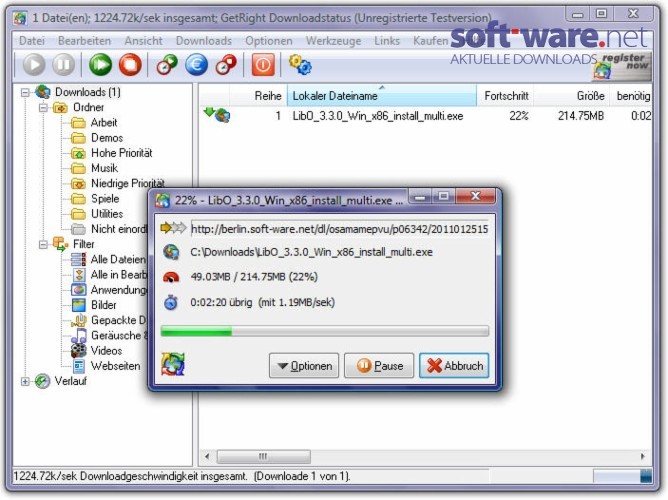The width and height of the screenshot is (668, 500).
Task: Click the URL arrow icon in the dialog
Action: (173, 228)
